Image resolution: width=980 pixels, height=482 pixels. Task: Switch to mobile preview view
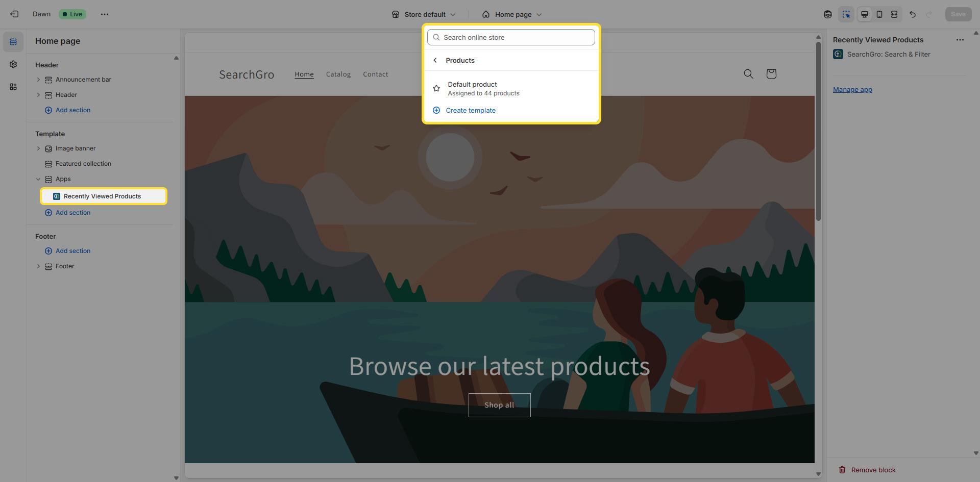point(879,14)
